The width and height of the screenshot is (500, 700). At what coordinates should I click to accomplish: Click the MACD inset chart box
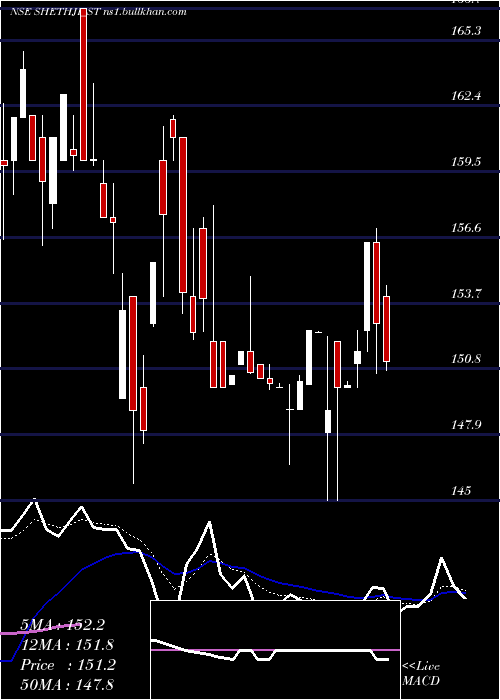pos(275,650)
